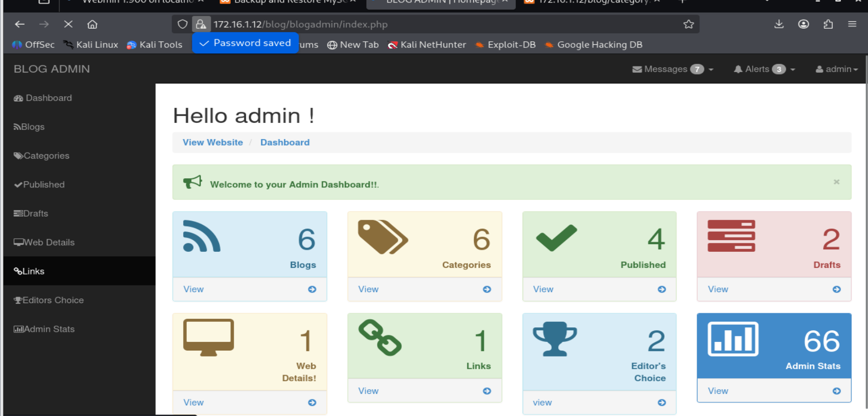
Task: Open the Kali NetHunter bookmark
Action: 427,45
